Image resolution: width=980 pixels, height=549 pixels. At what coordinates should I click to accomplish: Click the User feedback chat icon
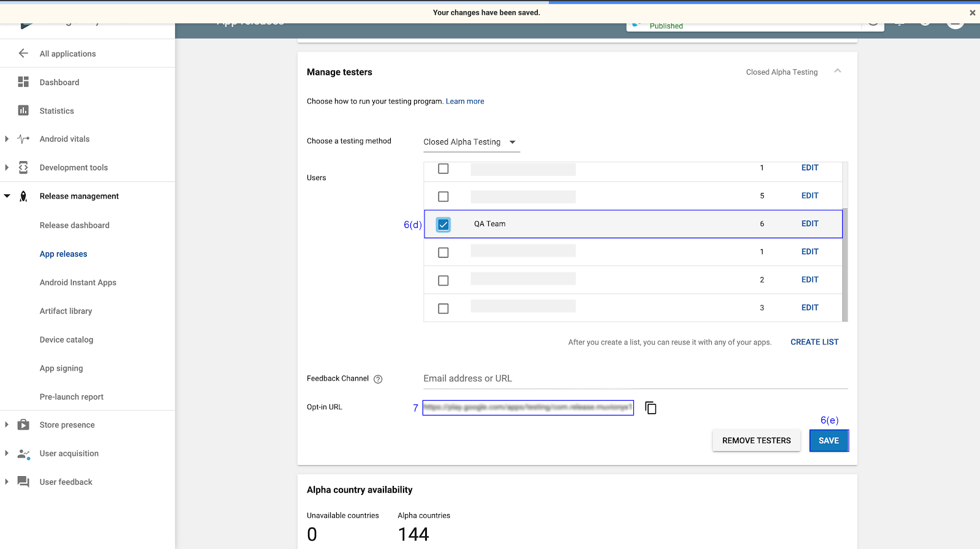[23, 482]
